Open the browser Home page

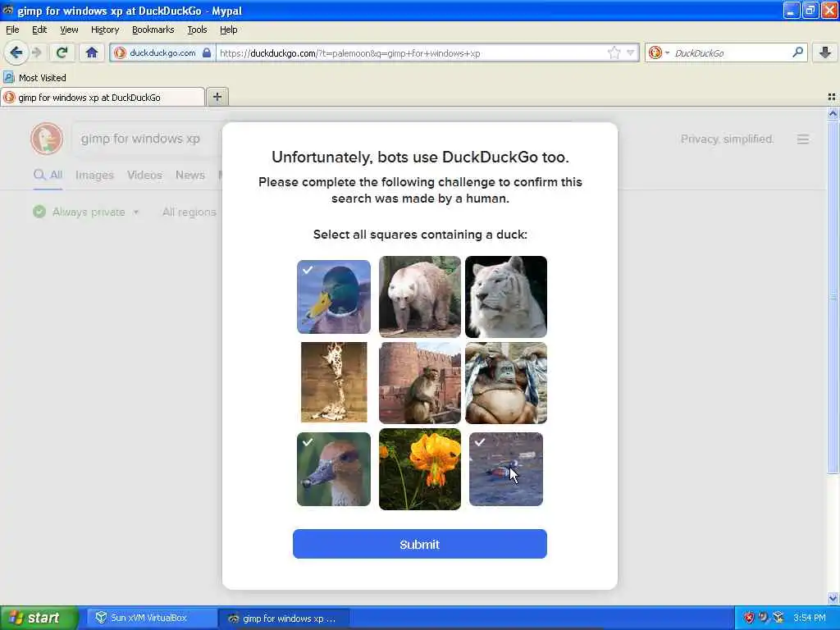click(92, 52)
